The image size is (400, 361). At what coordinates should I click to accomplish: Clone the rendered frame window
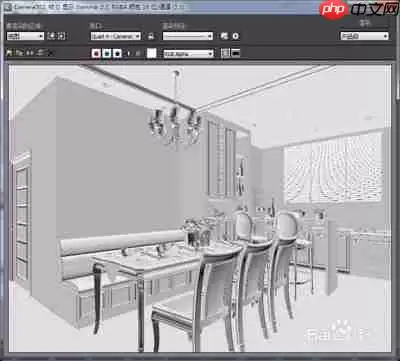pos(31,53)
